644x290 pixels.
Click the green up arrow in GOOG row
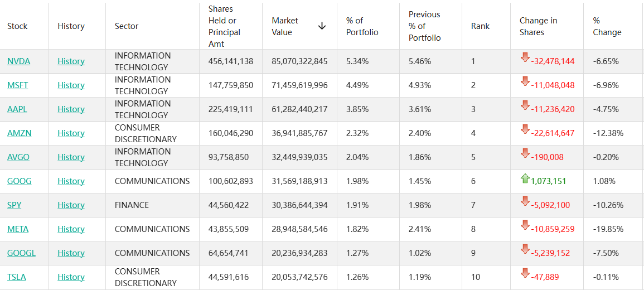point(525,178)
